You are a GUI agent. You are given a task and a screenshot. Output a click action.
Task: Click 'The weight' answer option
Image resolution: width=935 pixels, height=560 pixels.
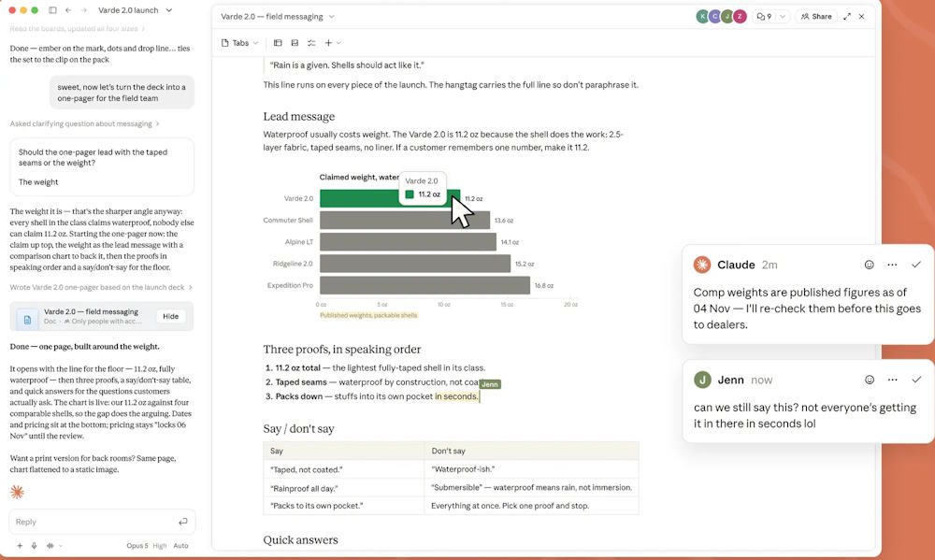point(38,182)
